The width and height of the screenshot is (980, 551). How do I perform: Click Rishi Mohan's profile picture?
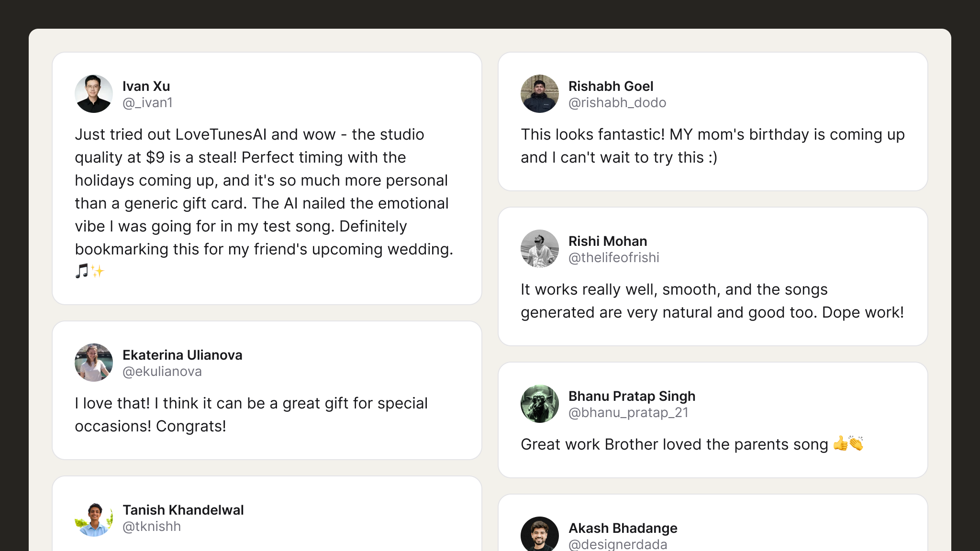(540, 249)
